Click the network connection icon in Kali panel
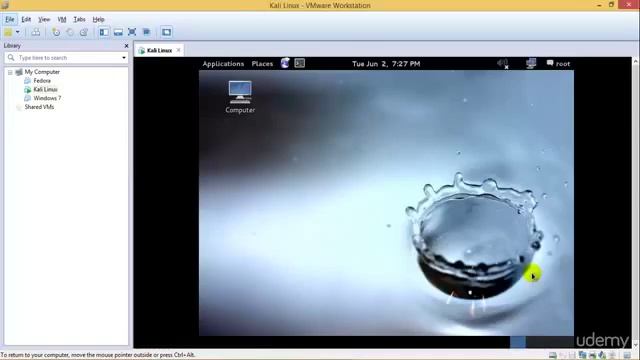Screen dimensions: 640x360 tap(531, 63)
